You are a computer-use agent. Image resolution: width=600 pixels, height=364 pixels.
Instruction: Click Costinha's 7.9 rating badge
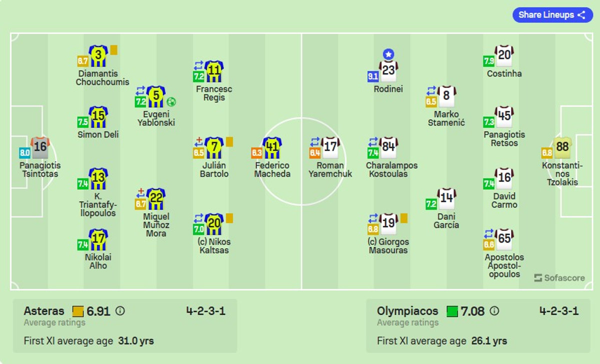coord(488,61)
